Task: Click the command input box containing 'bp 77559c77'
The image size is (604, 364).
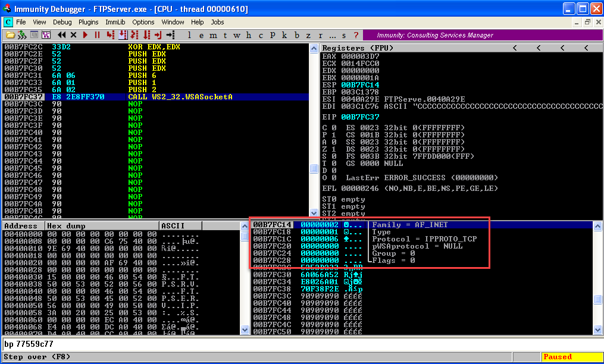Action: point(302,344)
